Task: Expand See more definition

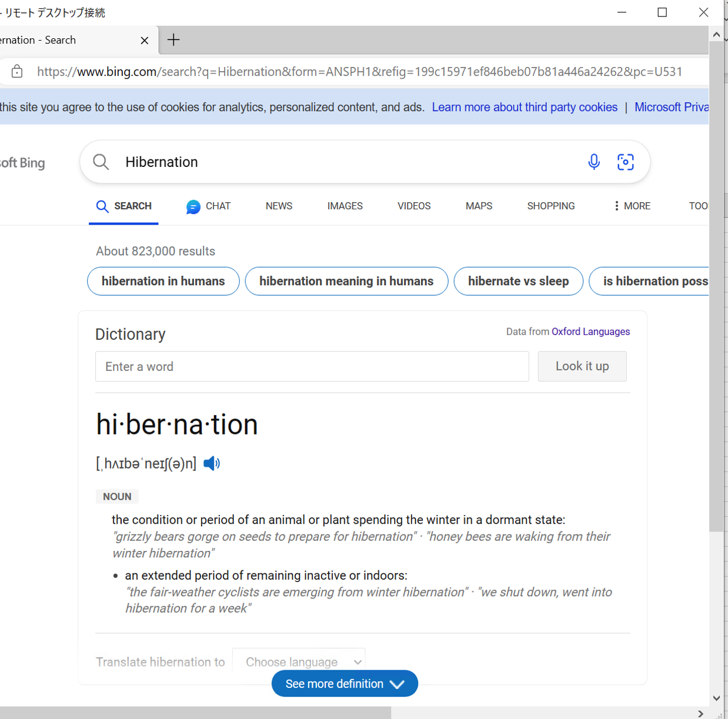Action: point(345,684)
